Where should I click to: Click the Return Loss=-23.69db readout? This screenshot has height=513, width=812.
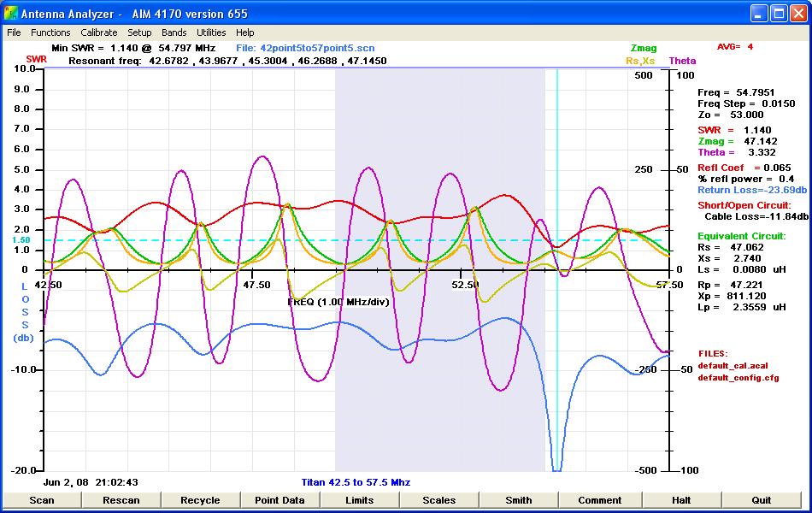(752, 190)
